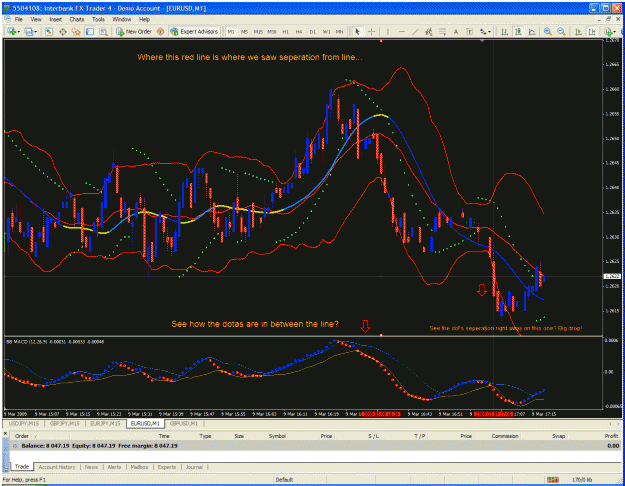Toggle the Data Window crosshair-target icon
The image size is (625, 486).
(63, 31)
